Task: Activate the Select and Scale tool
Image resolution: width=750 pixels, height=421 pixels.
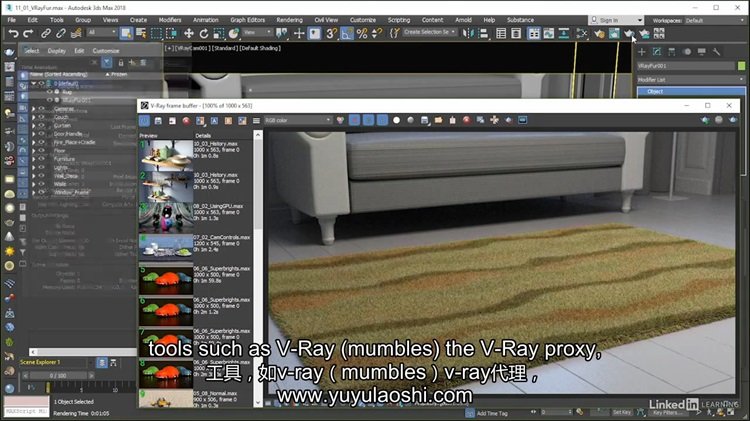Action: 219,33
